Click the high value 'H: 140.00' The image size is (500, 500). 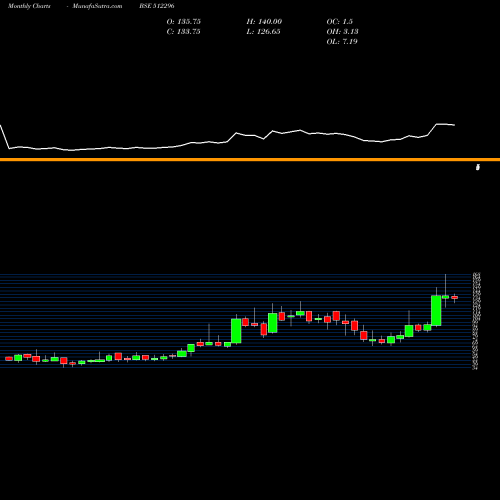(264, 22)
